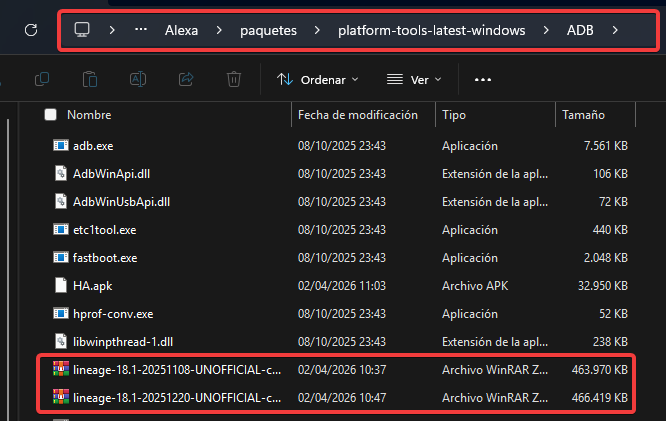Click the AdbWinUsbApi.dll file icon

[61, 202]
